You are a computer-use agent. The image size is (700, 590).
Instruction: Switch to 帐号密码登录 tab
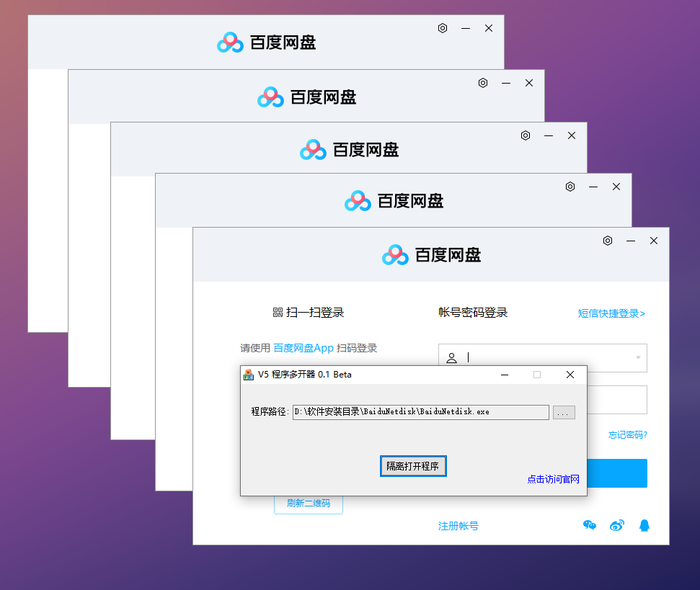(x=473, y=313)
